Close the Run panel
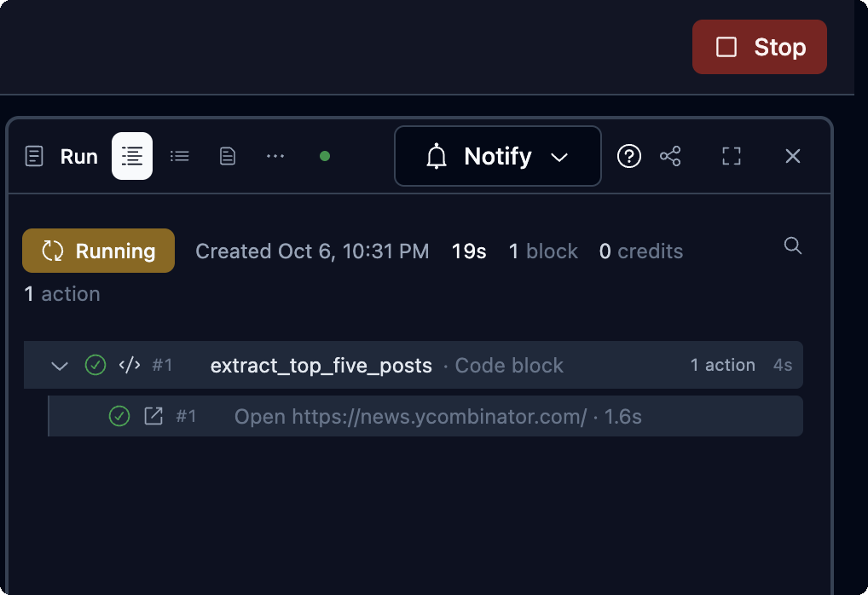The image size is (868, 595). click(x=793, y=156)
